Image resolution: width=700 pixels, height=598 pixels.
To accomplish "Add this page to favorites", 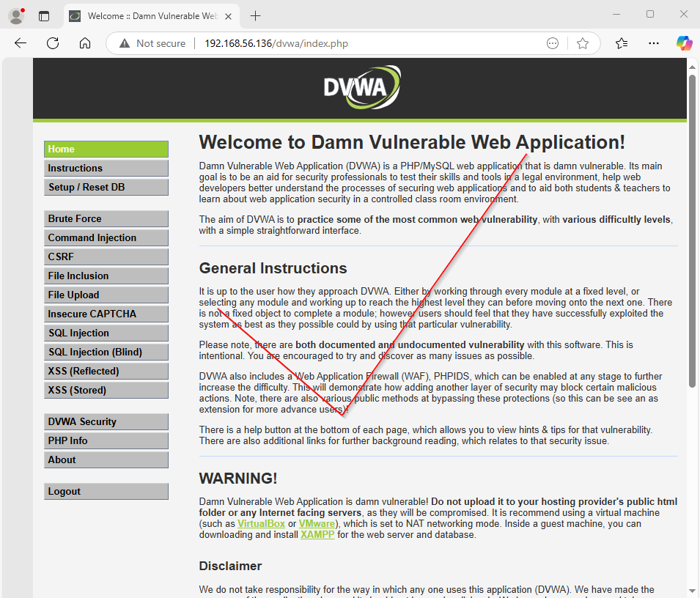I will click(x=583, y=43).
